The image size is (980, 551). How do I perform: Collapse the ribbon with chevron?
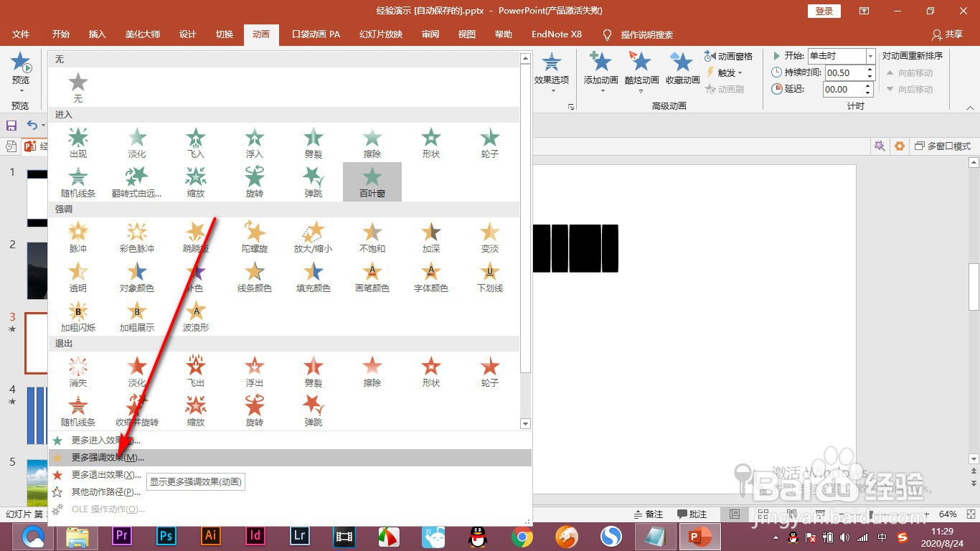pyautogui.click(x=970, y=108)
